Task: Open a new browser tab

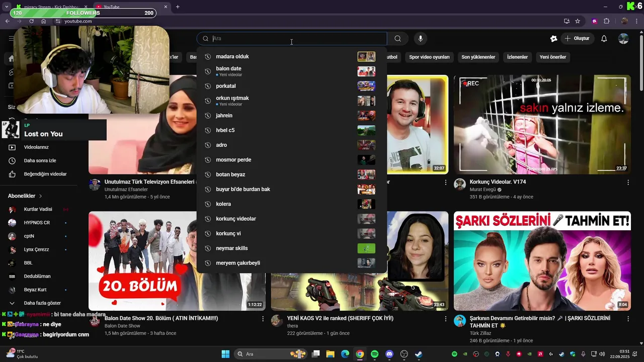Action: (178, 7)
